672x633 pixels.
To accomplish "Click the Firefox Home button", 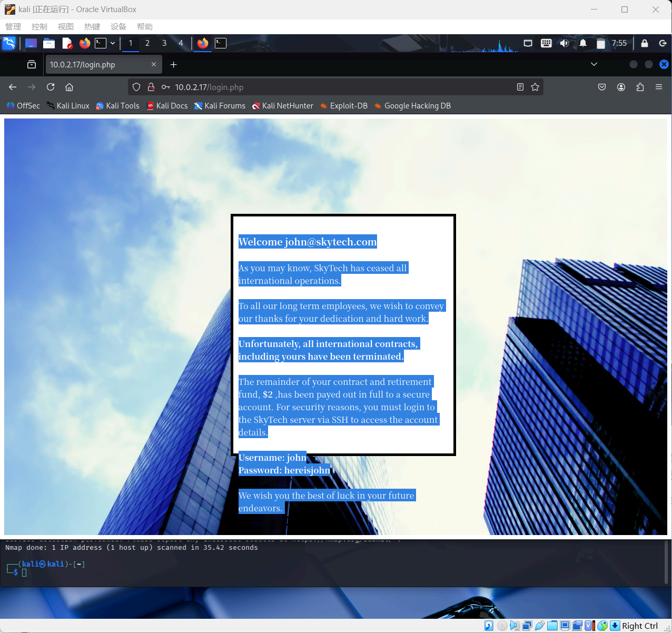I will pos(69,87).
